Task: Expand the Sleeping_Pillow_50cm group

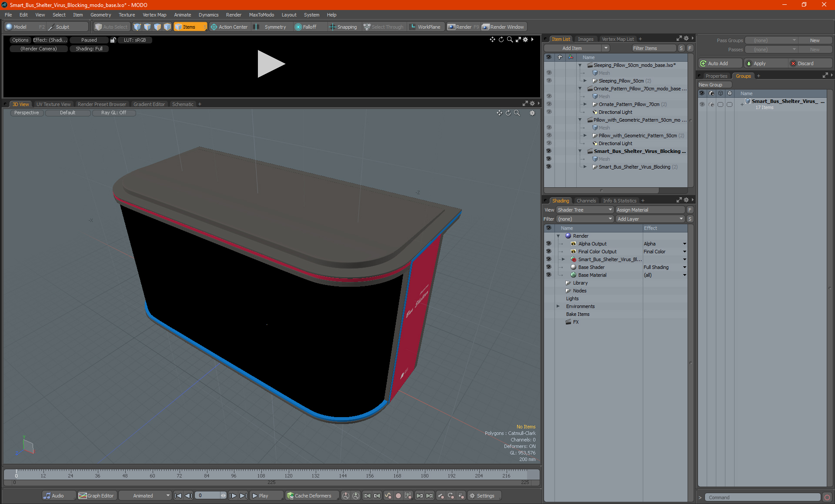Action: coord(585,81)
